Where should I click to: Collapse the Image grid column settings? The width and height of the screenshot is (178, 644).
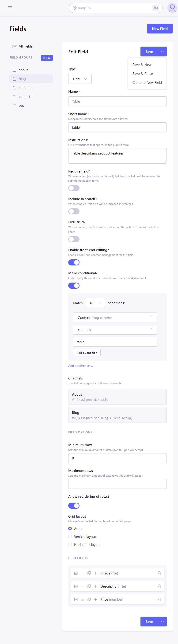pos(76,573)
